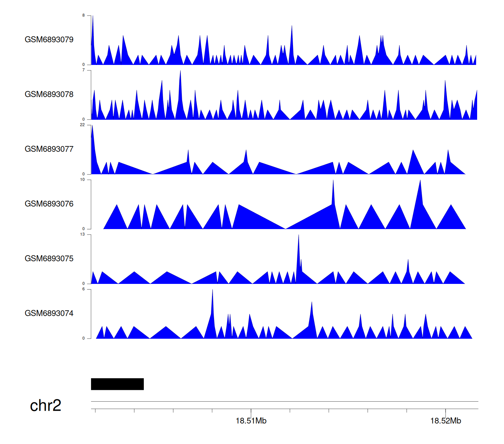Click the chr2 chromosome label
Viewport: 504px width, 444px height.
[x=46, y=406]
